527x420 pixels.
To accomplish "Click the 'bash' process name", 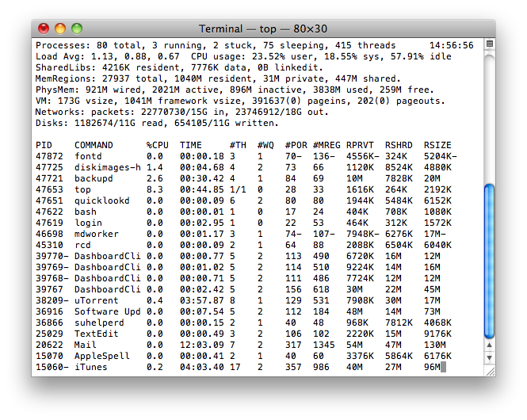I will pyautogui.click(x=86, y=212).
